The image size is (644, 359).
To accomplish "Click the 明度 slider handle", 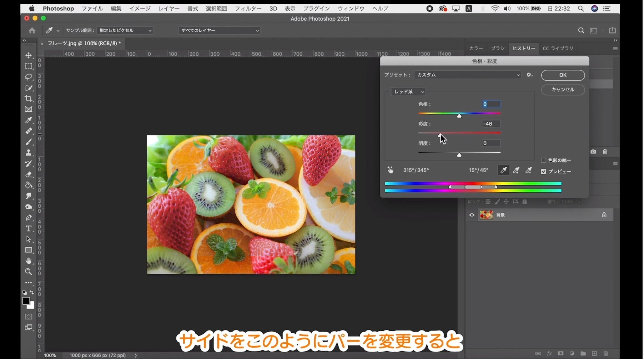I will click(459, 155).
